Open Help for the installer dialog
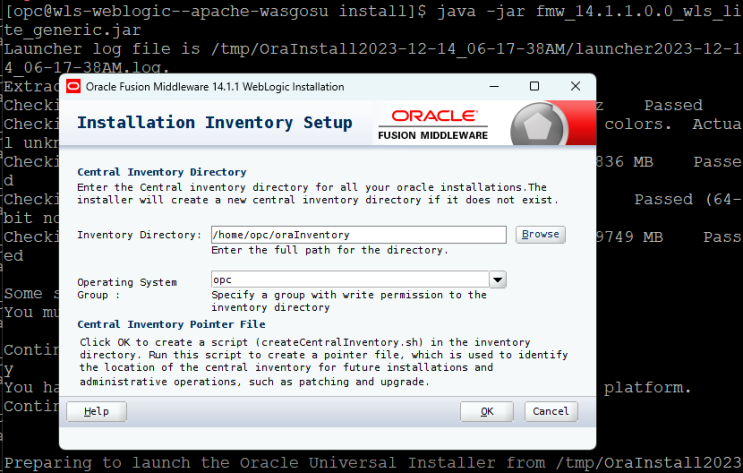The height and width of the screenshot is (473, 743). coord(97,411)
